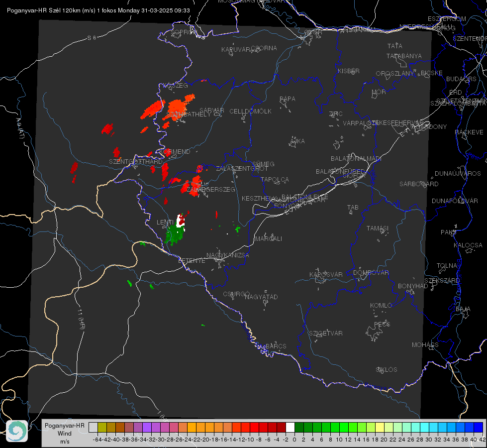Select the BONYHAD label

pyautogui.click(x=413, y=286)
